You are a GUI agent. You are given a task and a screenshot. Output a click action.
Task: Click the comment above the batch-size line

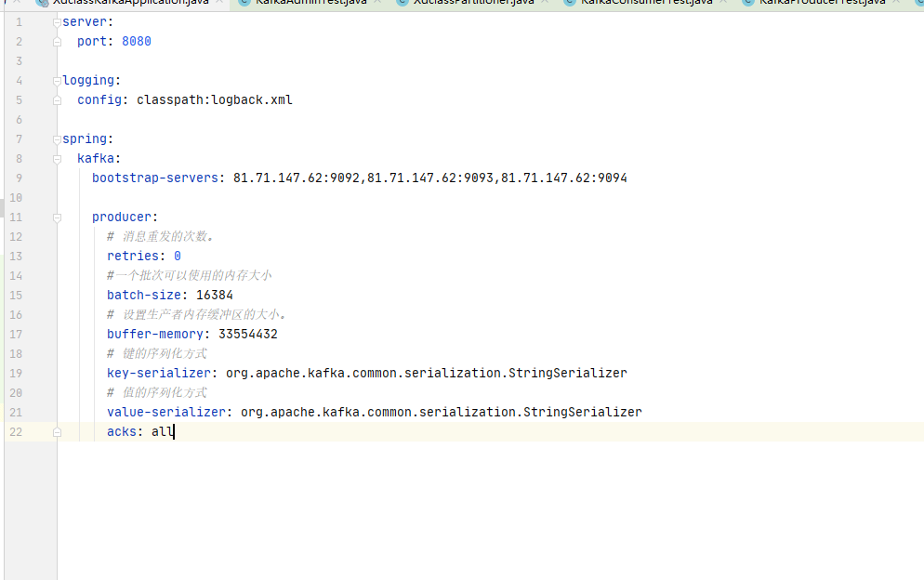pyautogui.click(x=189, y=275)
